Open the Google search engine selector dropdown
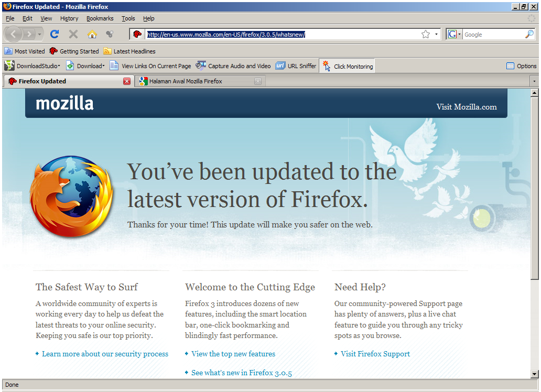This screenshot has height=392, width=541. click(x=454, y=34)
